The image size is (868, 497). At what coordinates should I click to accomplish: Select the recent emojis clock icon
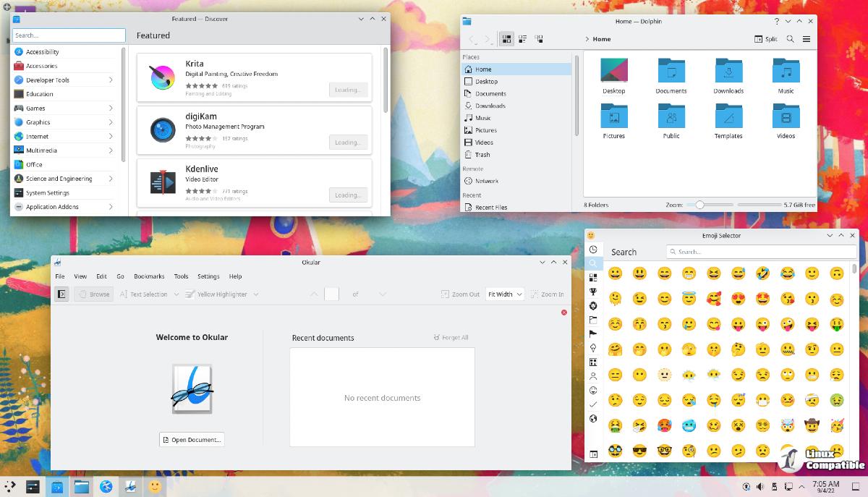(x=593, y=250)
